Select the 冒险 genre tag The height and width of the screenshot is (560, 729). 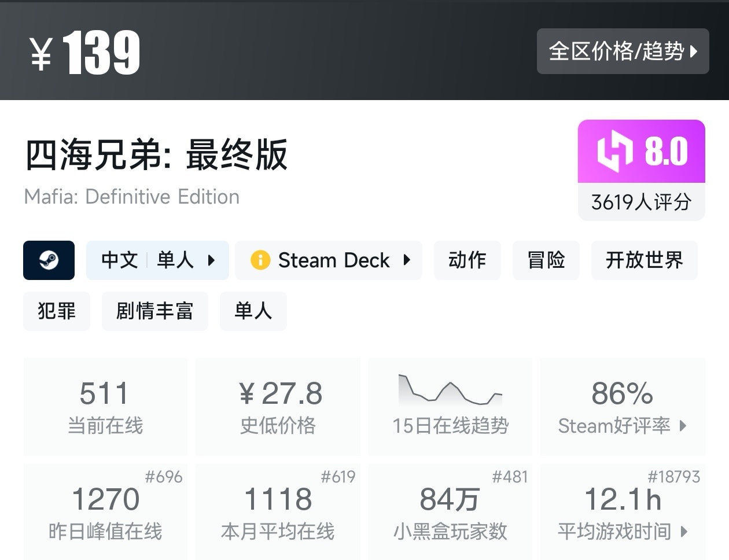tap(546, 260)
